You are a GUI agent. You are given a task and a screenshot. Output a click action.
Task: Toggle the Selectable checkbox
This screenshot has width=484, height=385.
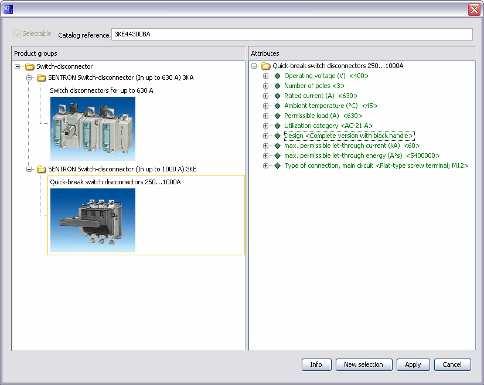pos(18,34)
